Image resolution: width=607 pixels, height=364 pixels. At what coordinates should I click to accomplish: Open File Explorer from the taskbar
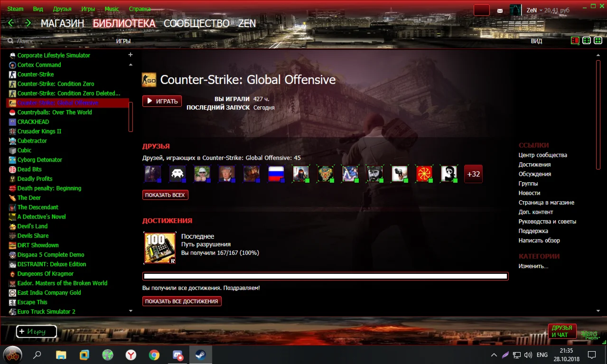point(61,355)
